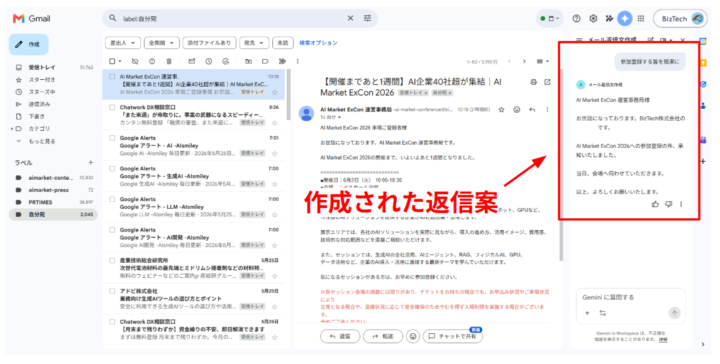The width and height of the screenshot is (720, 364).
Task: Expand the カテゴリ section
Action: click(12, 129)
